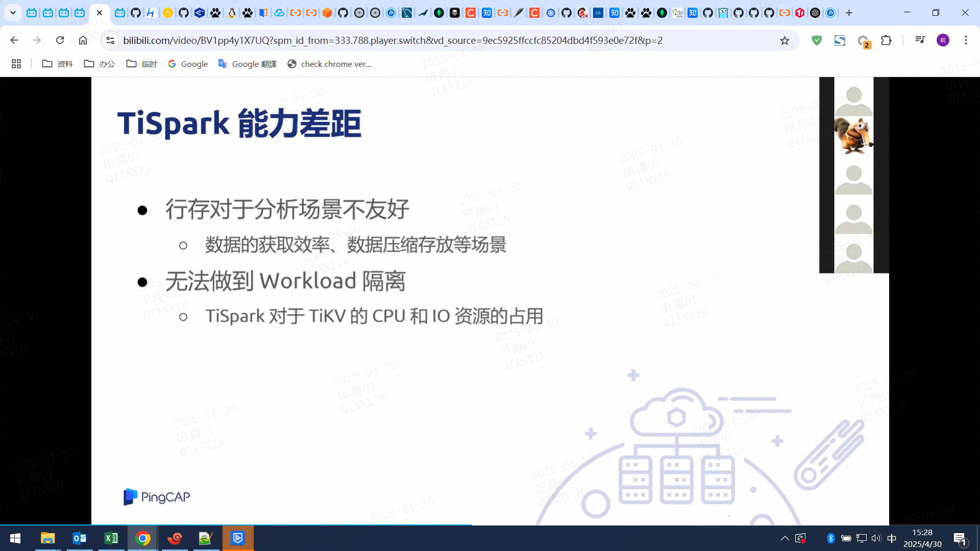Open the 资料 bookmarks folder
Viewport: 980px width, 551px height.
tap(57, 64)
